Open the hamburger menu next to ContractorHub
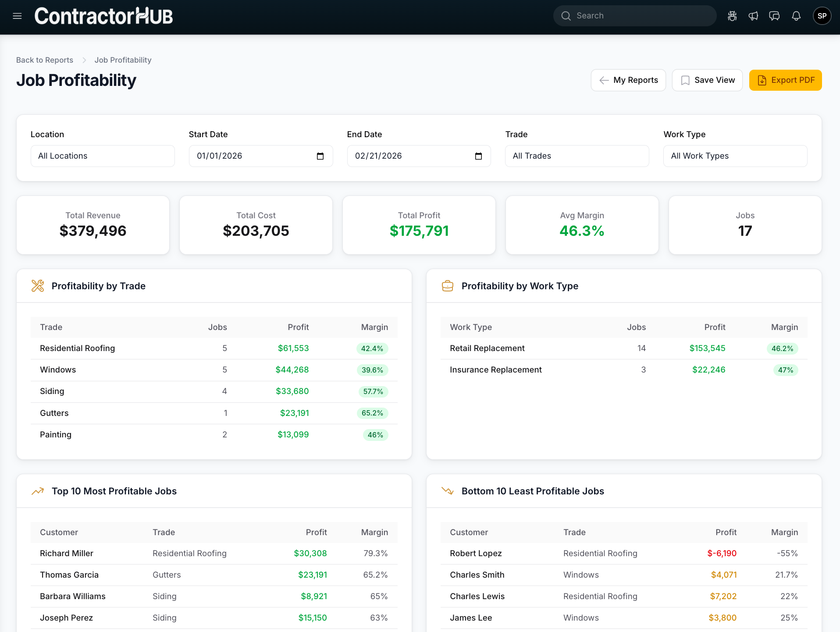The width and height of the screenshot is (840, 632). click(x=17, y=16)
